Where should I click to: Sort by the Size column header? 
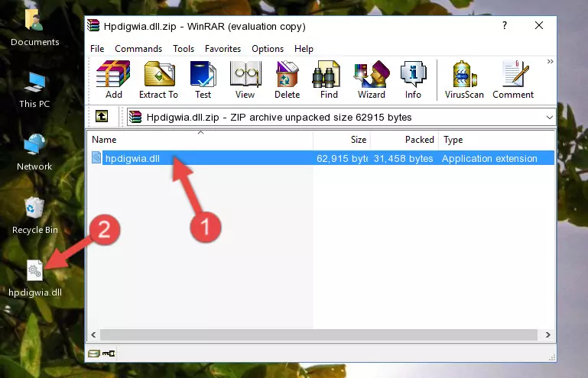[342, 140]
